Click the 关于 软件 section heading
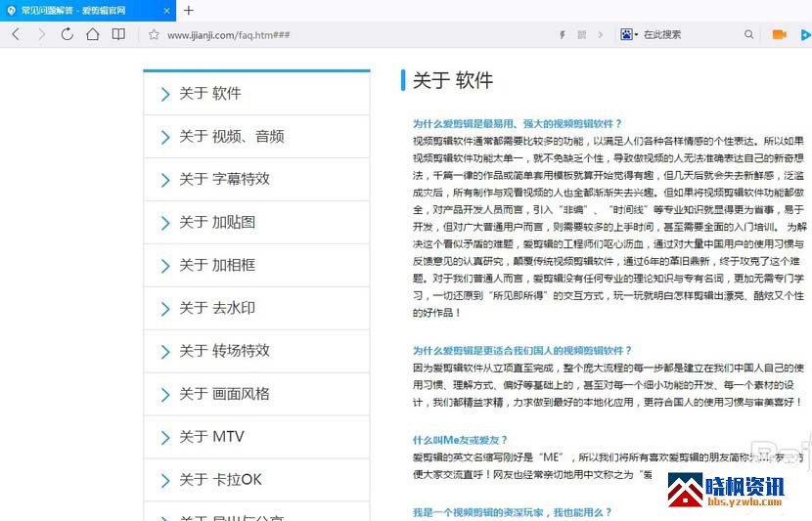812x521 pixels. pos(453,80)
